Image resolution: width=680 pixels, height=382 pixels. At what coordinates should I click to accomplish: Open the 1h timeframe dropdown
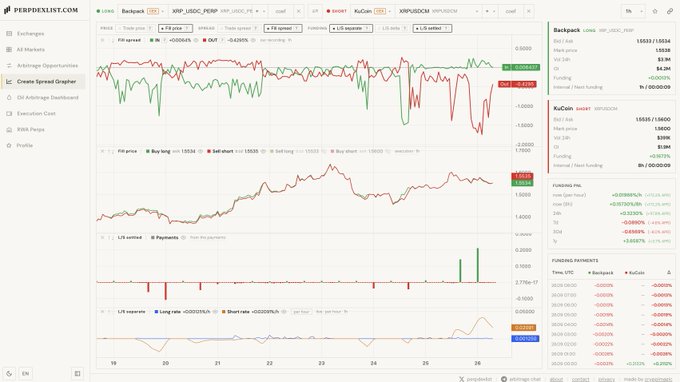point(633,11)
